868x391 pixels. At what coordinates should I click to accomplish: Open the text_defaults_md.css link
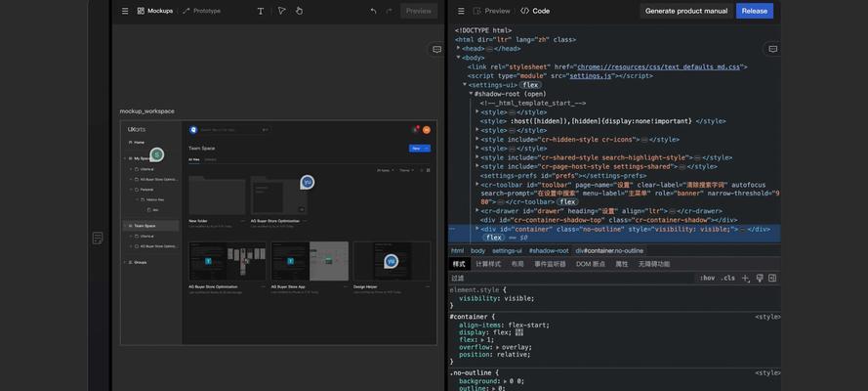pos(659,66)
